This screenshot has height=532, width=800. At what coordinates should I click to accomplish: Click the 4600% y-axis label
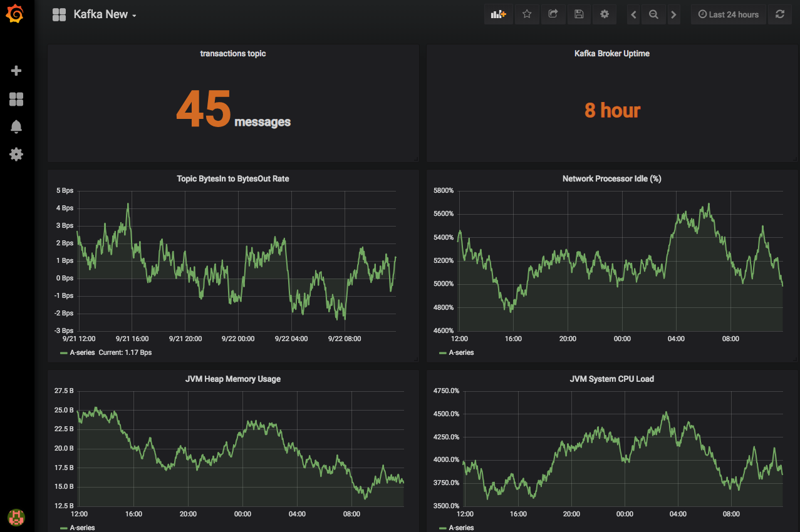tap(444, 331)
